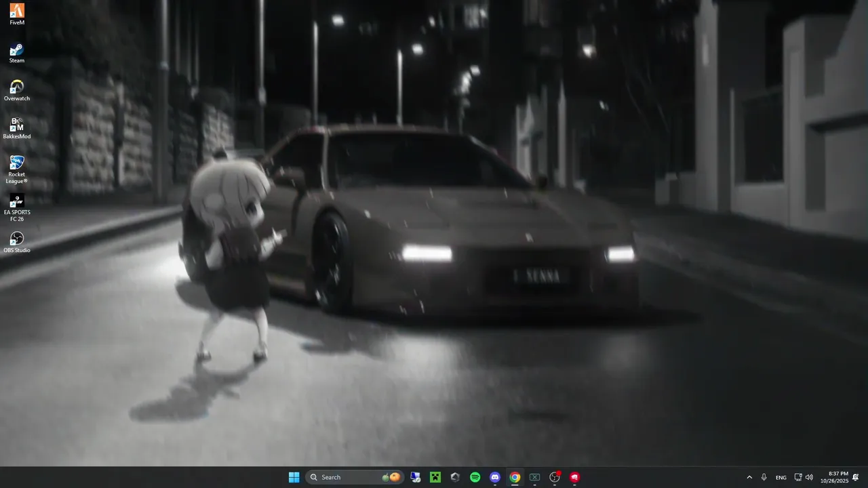868x488 pixels.
Task: Open the Windows Start menu
Action: point(294,477)
